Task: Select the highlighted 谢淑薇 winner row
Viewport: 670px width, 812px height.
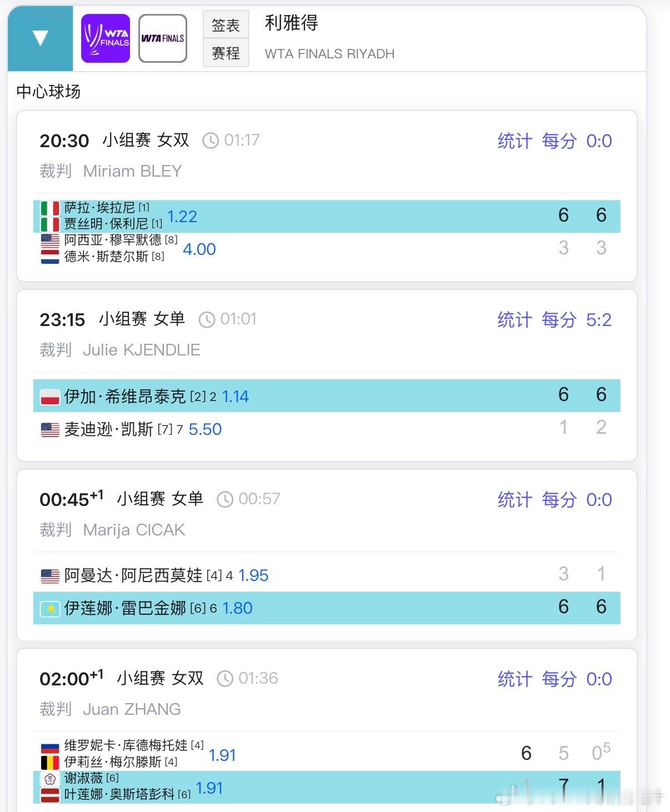Action: pyautogui.click(x=327, y=787)
